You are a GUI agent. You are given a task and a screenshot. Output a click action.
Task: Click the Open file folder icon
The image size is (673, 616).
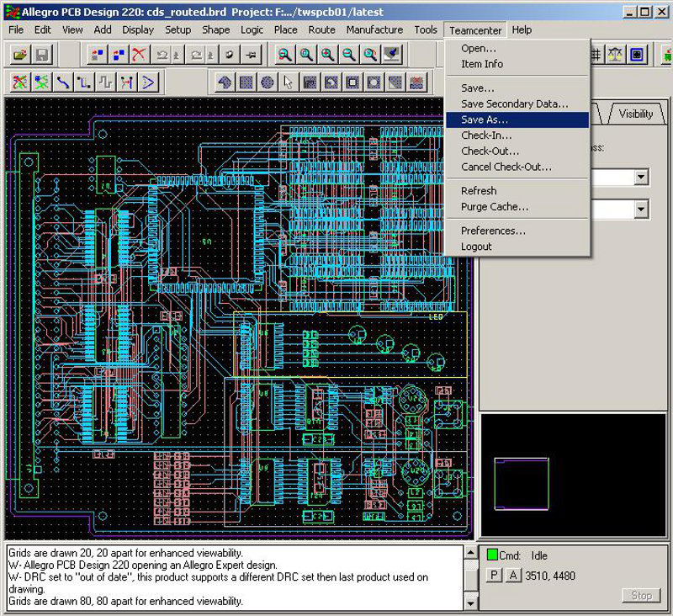point(19,55)
